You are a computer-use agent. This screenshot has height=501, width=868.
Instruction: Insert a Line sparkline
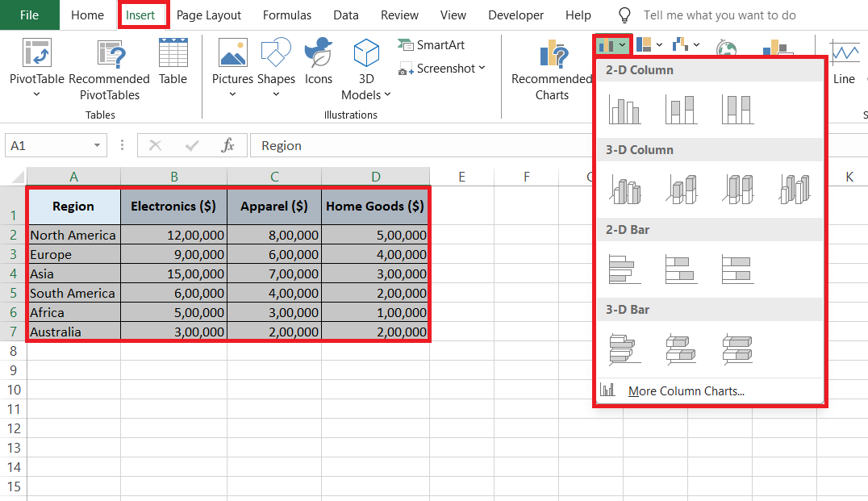pos(844,62)
